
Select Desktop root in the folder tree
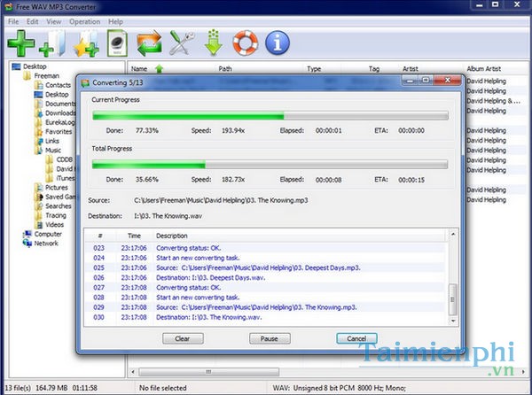pos(35,66)
